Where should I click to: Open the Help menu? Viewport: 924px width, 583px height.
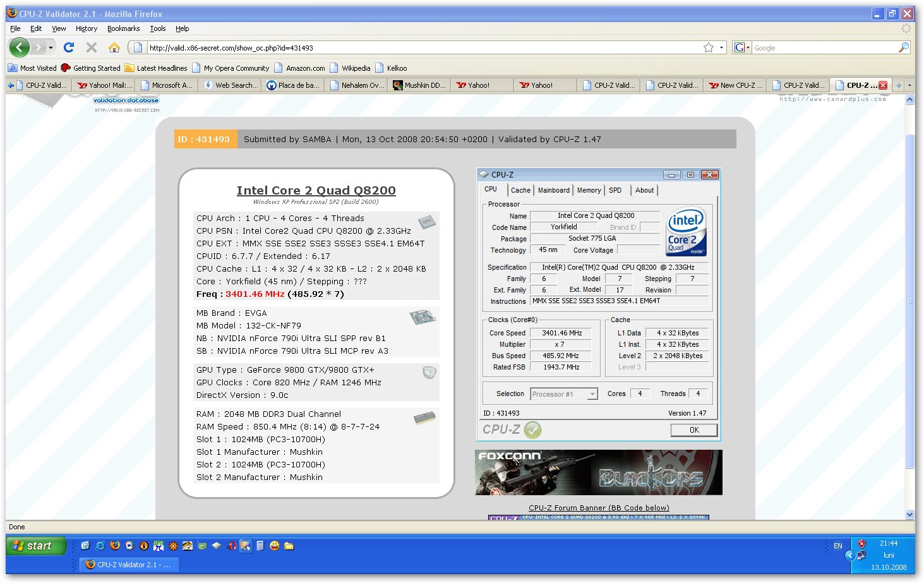(x=183, y=28)
